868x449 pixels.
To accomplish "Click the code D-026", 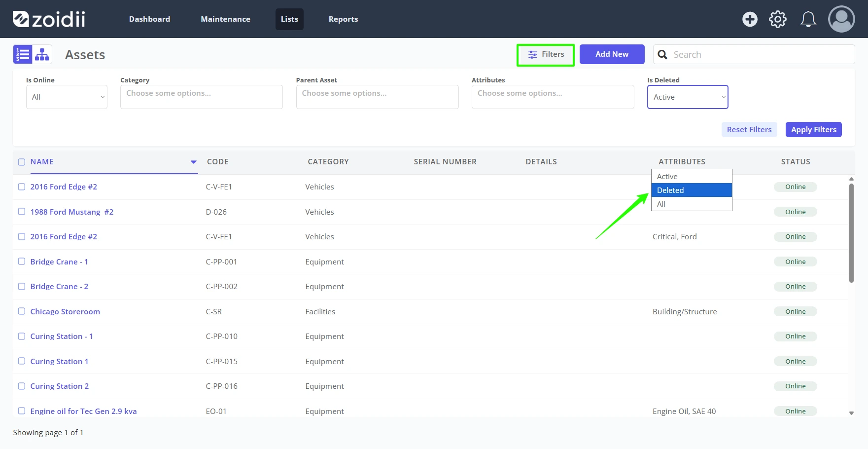I will pos(216,212).
